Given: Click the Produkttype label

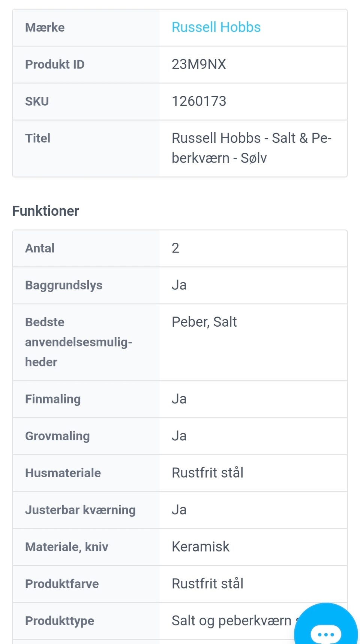Looking at the screenshot, I should 60,621.
